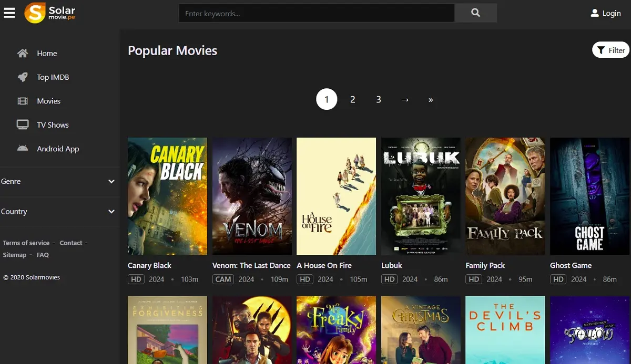Click the 95m runtime text

pyautogui.click(x=525, y=279)
